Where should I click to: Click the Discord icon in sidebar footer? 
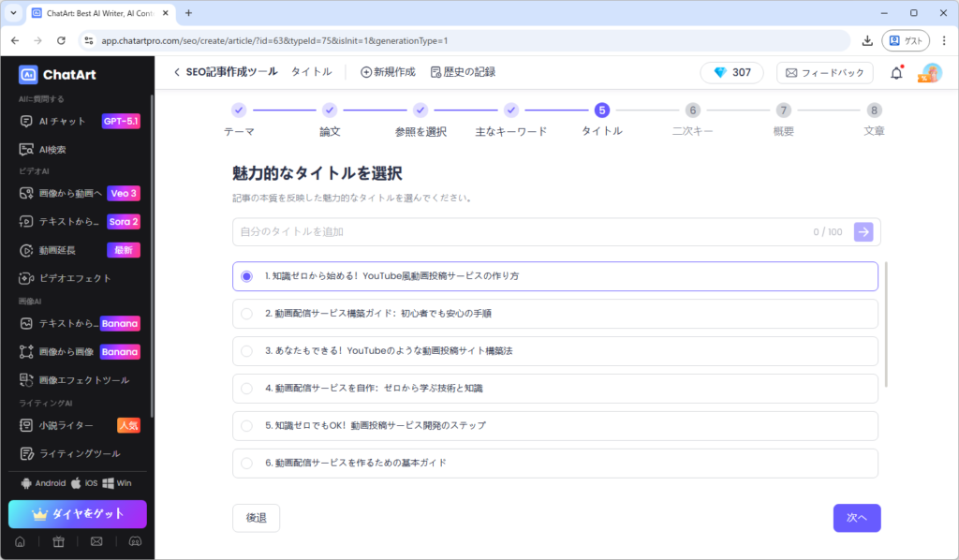pyautogui.click(x=135, y=541)
